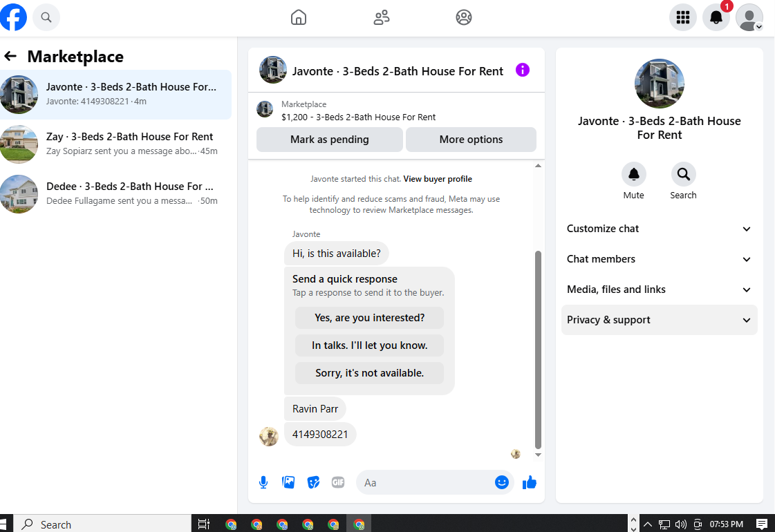Click the Marketplace listing thumbnail beside $1,200

point(265,108)
